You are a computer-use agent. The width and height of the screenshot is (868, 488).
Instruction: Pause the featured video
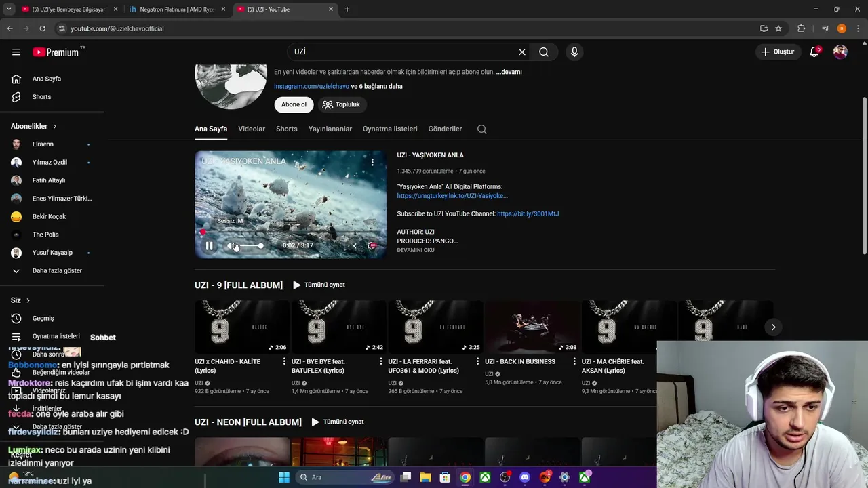pos(210,246)
